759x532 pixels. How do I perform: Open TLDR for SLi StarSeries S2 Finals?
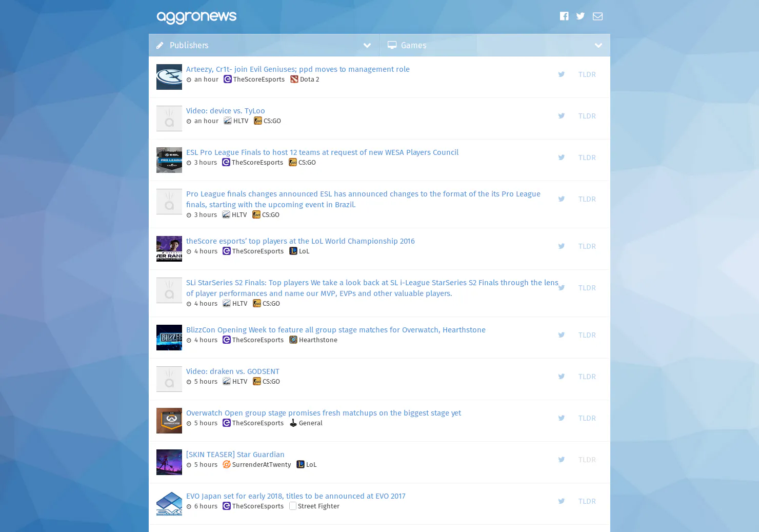(x=587, y=288)
